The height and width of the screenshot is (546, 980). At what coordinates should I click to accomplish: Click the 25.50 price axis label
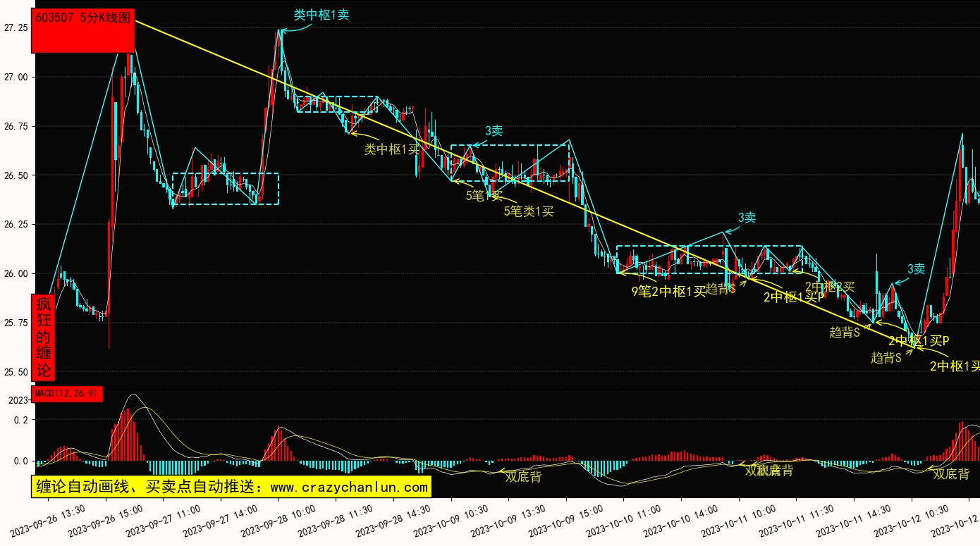pyautogui.click(x=16, y=372)
